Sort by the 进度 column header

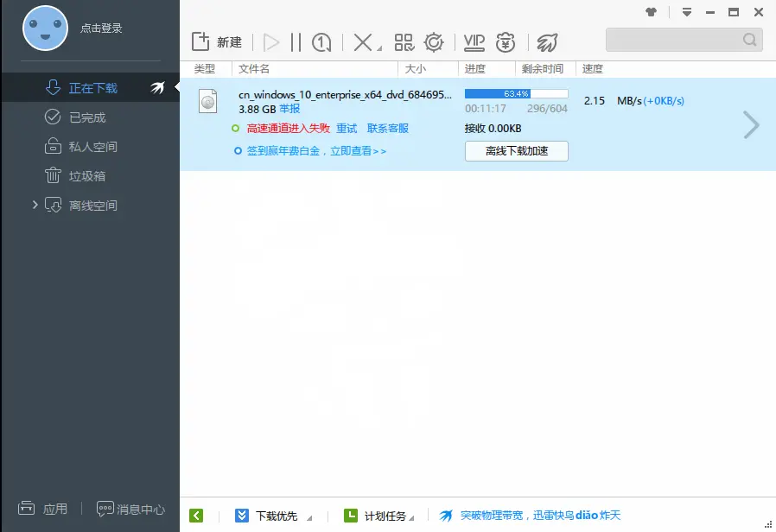point(475,69)
